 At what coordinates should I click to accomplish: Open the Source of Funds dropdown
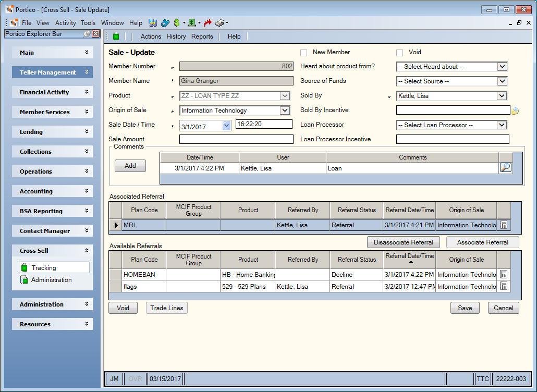point(502,81)
